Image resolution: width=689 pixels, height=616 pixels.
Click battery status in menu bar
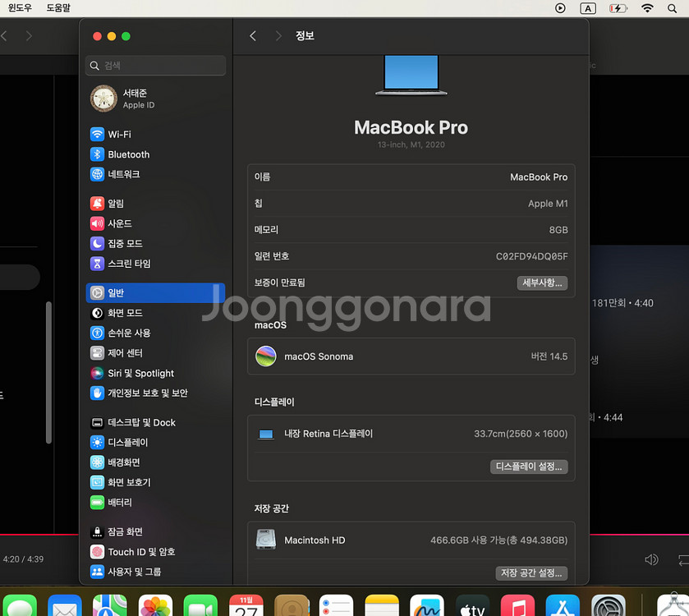pos(618,8)
